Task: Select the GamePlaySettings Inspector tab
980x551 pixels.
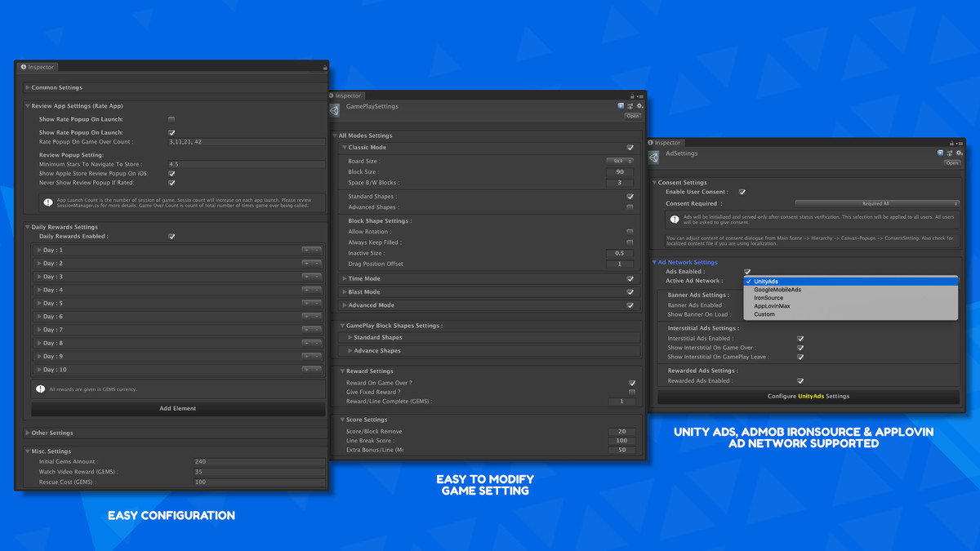Action: point(345,96)
